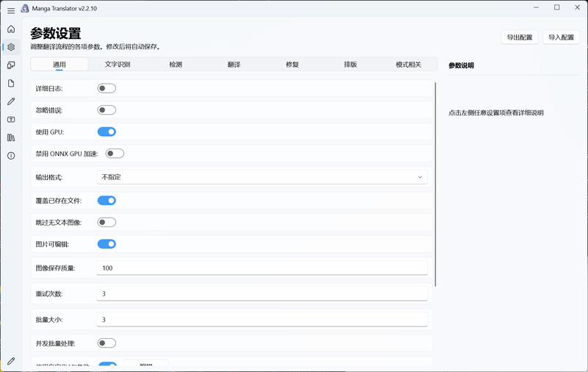
Task: Switch to the 检测 tab
Action: (x=176, y=65)
